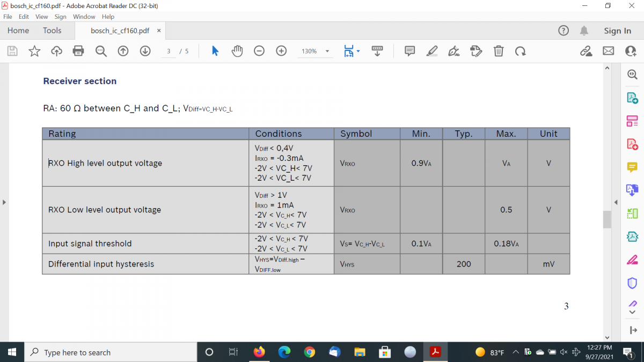Screen dimensions: 644x362
Task: Toggle the Selection arrow tool
Action: (215, 51)
